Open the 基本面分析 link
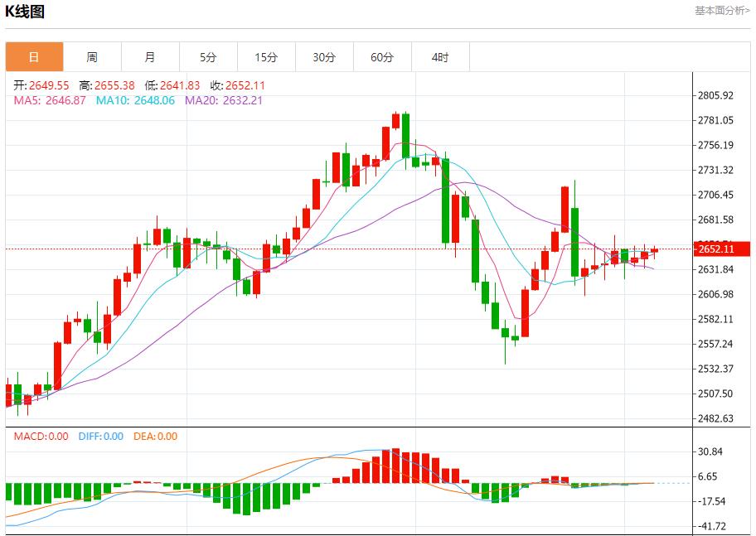This screenshot has height=536, width=756. 722,11
